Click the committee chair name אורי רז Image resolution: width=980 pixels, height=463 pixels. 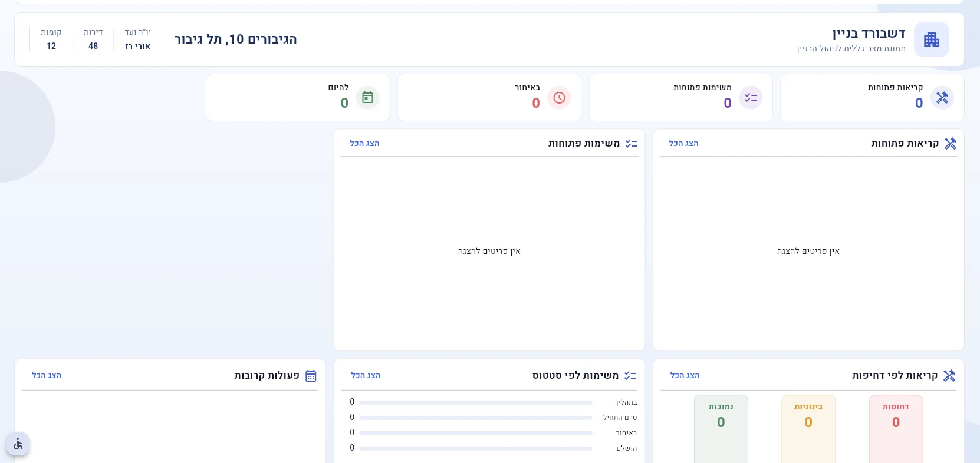(x=138, y=47)
